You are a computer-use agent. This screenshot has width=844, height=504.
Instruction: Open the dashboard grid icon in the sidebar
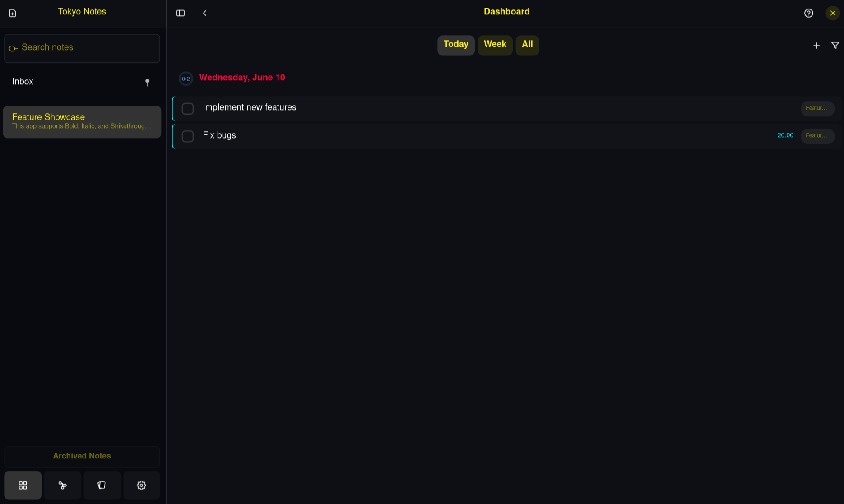coord(23,486)
